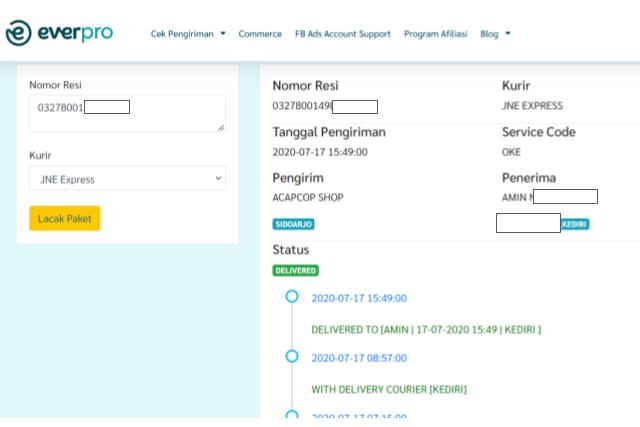Viewport: 640px width, 427px height.
Task: Click timestamp 2020-07-17 15:49:00 in the timeline
Action: point(359,298)
